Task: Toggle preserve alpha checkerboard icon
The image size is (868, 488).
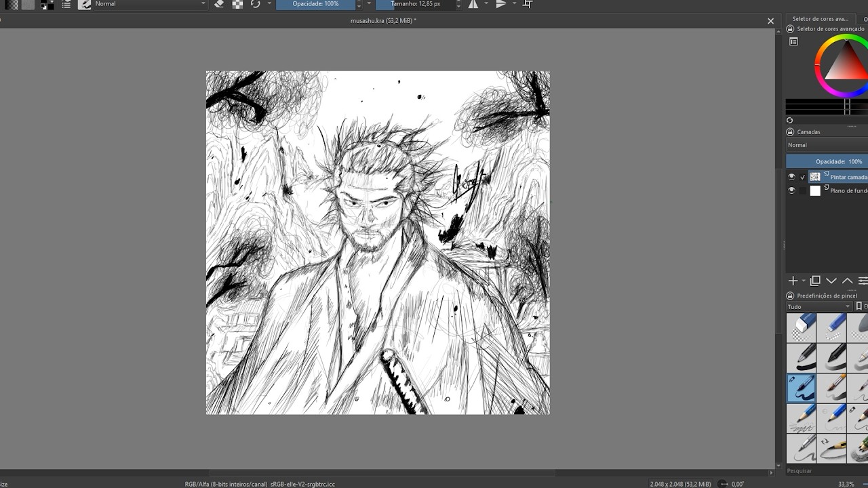Action: point(237,4)
